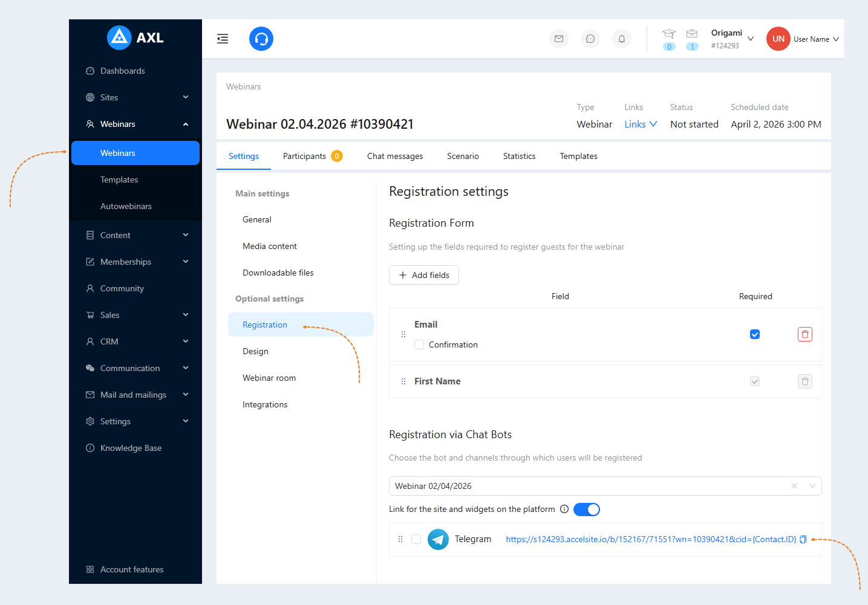Viewport: 868px width, 605px height.
Task: Enable the Email Confirmation checkbox
Action: (419, 345)
